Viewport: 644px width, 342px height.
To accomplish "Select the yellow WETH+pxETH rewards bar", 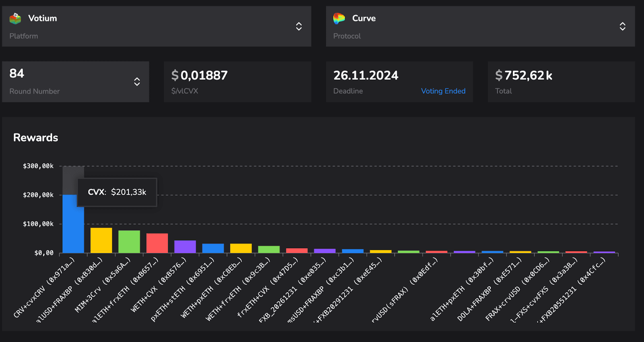I will click(x=241, y=248).
